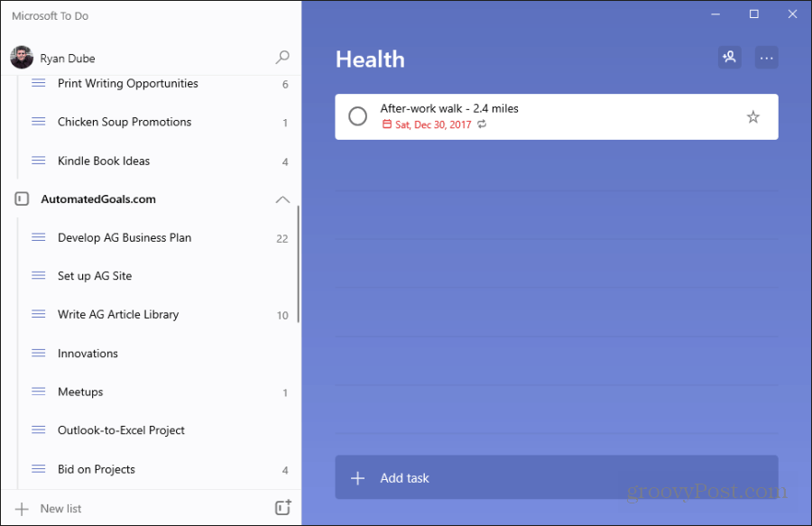The image size is (812, 526).
Task: Click list icon beside Kindle Book Ideas
Action: point(38,161)
